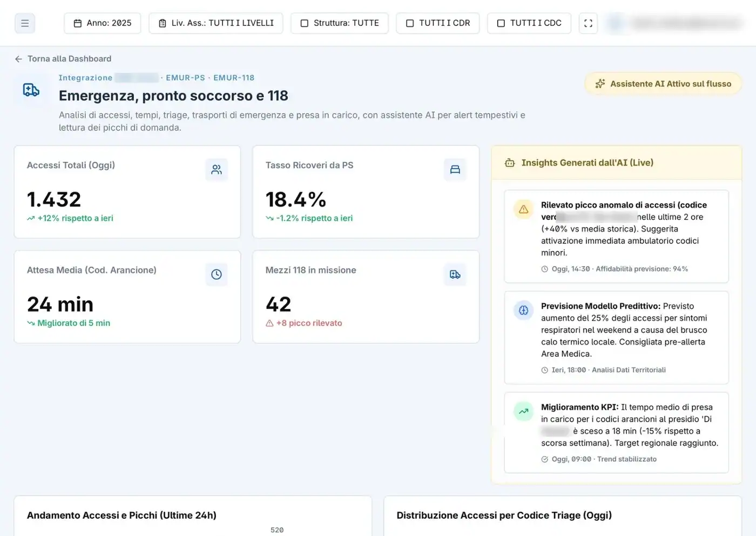Open the anomalous access peak insight card

(616, 236)
